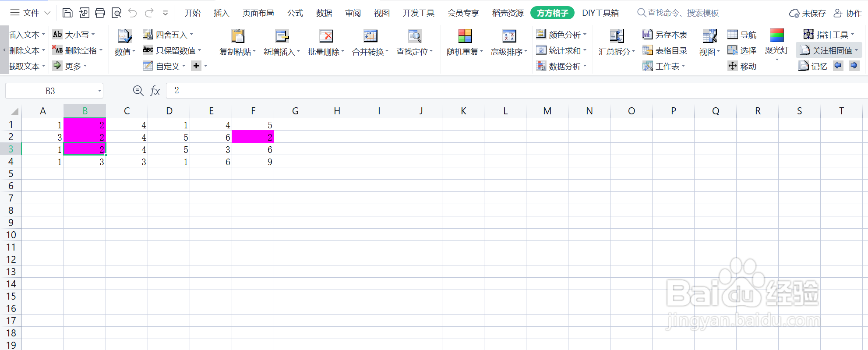Click the 记忆 back arrow icon
868x350 pixels.
coord(838,65)
